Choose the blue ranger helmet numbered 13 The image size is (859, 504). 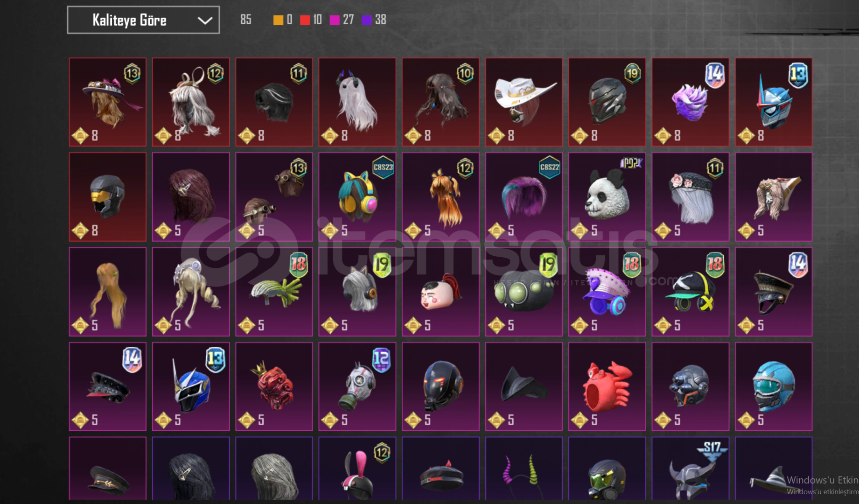tap(190, 386)
